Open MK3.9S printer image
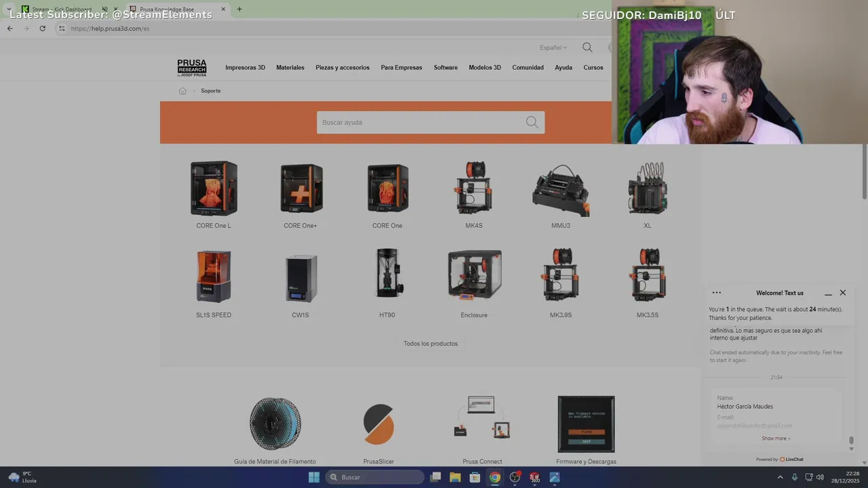This screenshot has height=488, width=868. [x=561, y=274]
